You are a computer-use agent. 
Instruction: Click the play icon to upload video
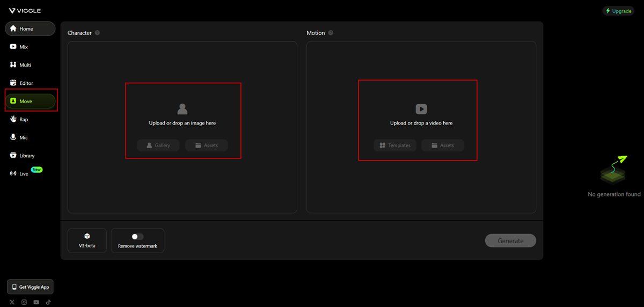pyautogui.click(x=421, y=109)
